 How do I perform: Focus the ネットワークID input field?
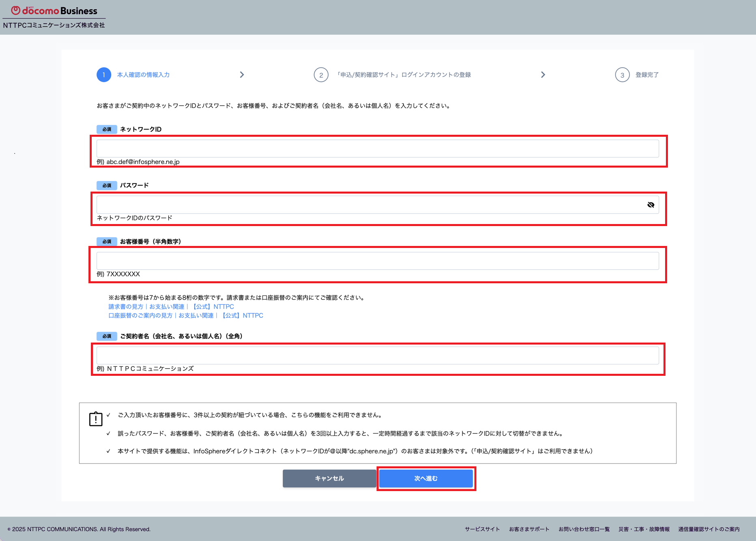point(377,149)
